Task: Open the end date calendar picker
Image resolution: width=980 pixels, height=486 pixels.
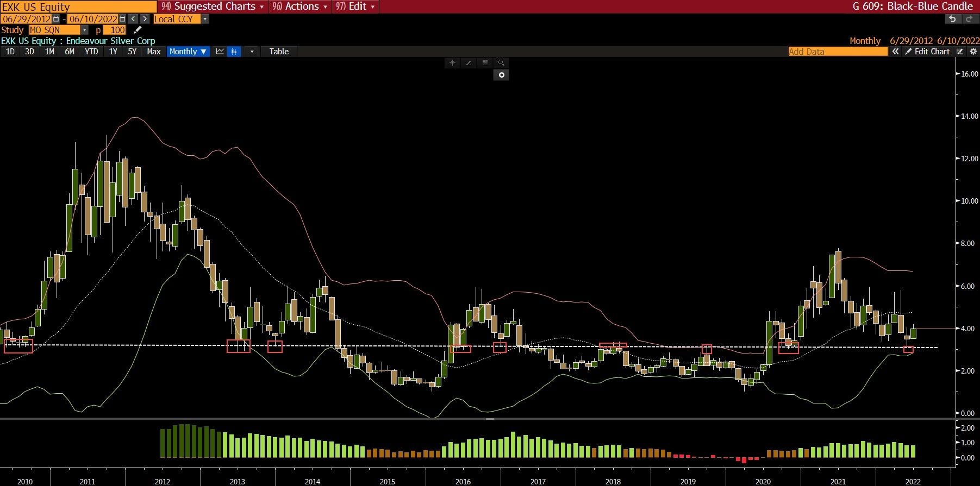Action: tap(122, 19)
